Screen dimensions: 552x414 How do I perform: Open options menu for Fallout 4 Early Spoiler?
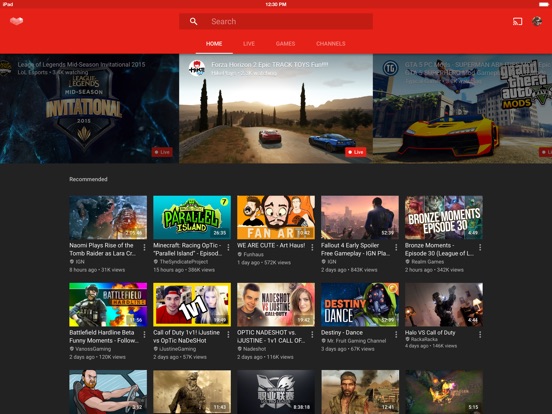coord(396,247)
